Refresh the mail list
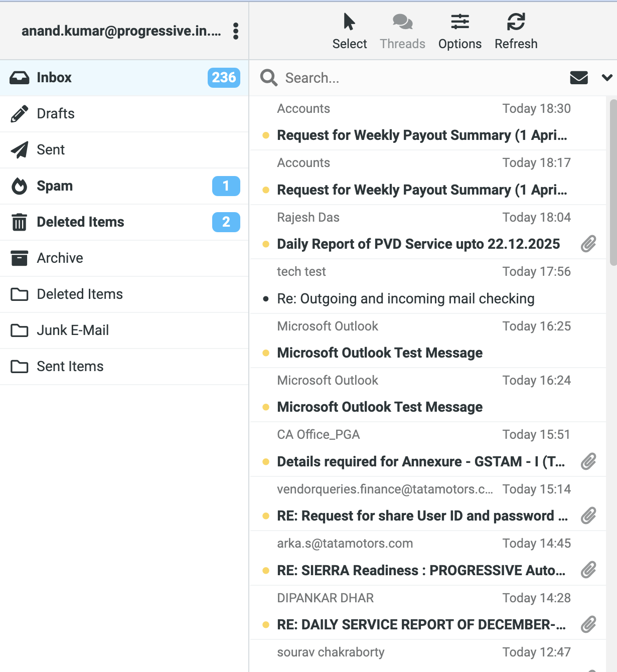The width and height of the screenshot is (617, 672). tap(516, 31)
